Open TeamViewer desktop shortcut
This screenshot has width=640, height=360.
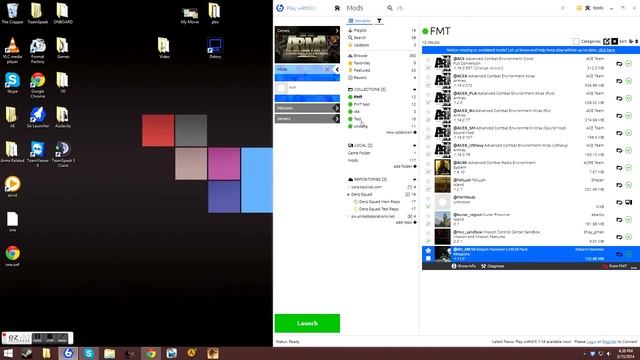pos(38,154)
